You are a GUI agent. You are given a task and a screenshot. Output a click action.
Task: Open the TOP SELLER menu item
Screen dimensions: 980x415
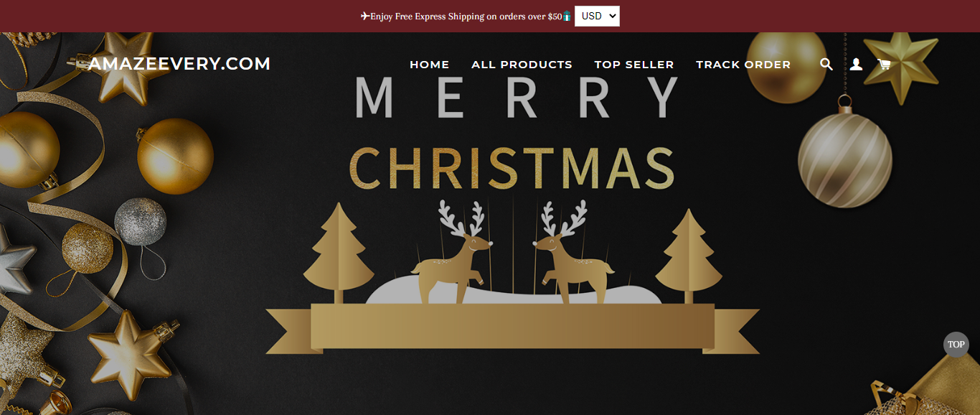click(634, 65)
